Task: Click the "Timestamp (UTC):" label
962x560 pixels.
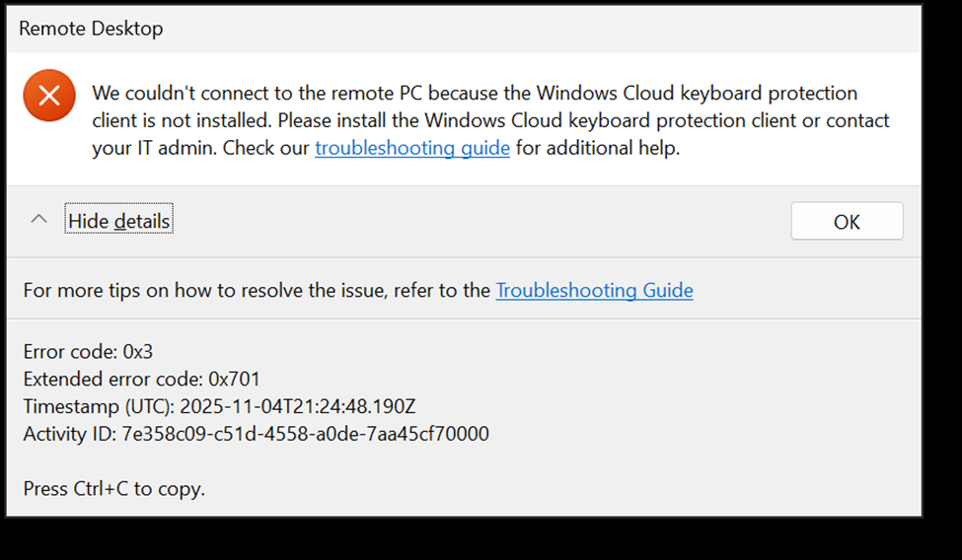Action: 100,406
